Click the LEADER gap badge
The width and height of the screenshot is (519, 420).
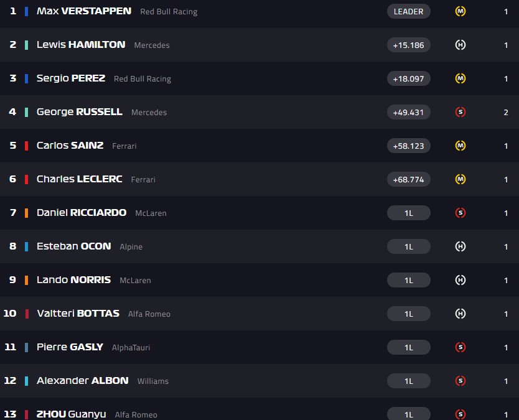[408, 11]
